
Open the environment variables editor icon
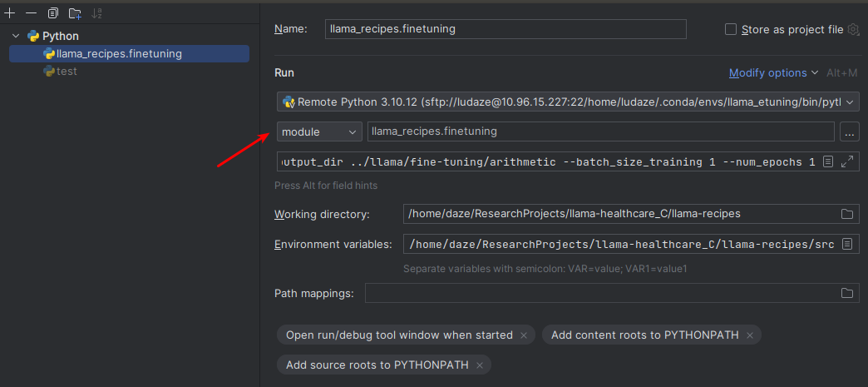click(x=847, y=245)
